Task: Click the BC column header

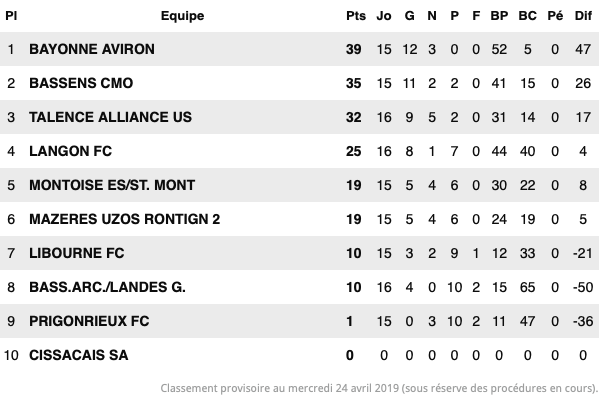Action: pos(528,16)
